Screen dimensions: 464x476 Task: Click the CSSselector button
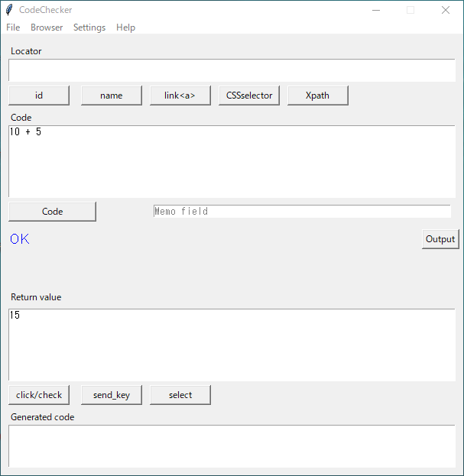(249, 96)
